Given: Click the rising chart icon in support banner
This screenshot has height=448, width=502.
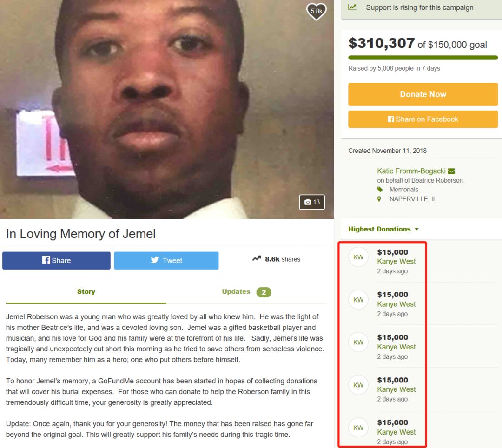Looking at the screenshot, I should click(352, 7).
